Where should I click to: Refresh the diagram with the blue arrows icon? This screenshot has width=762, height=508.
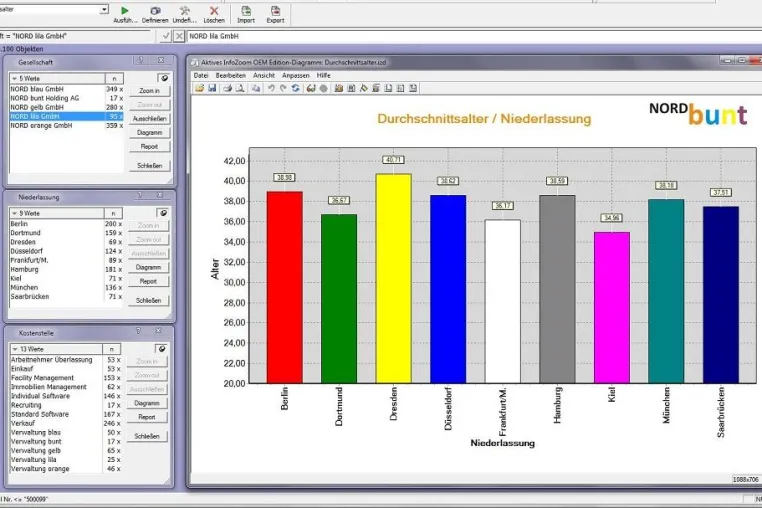[x=295, y=88]
